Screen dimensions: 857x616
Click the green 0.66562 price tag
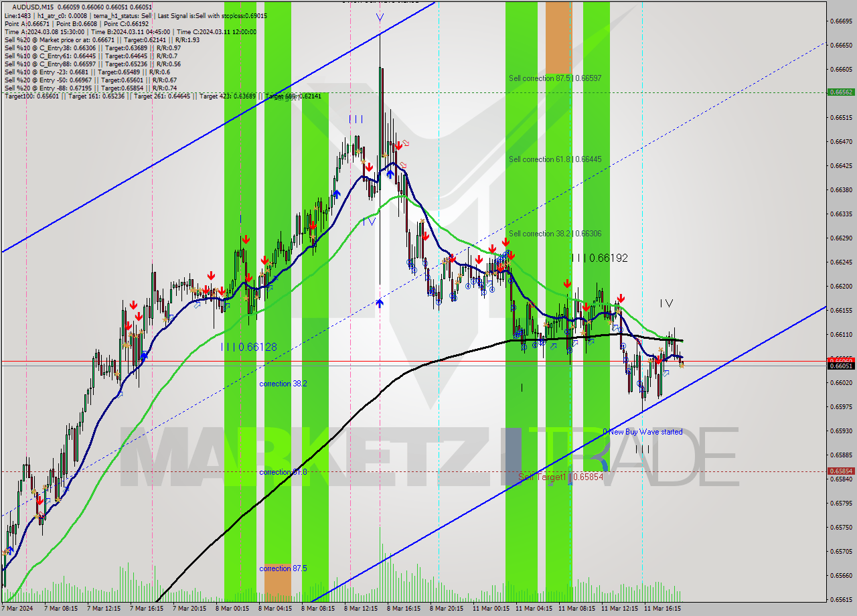click(x=841, y=92)
